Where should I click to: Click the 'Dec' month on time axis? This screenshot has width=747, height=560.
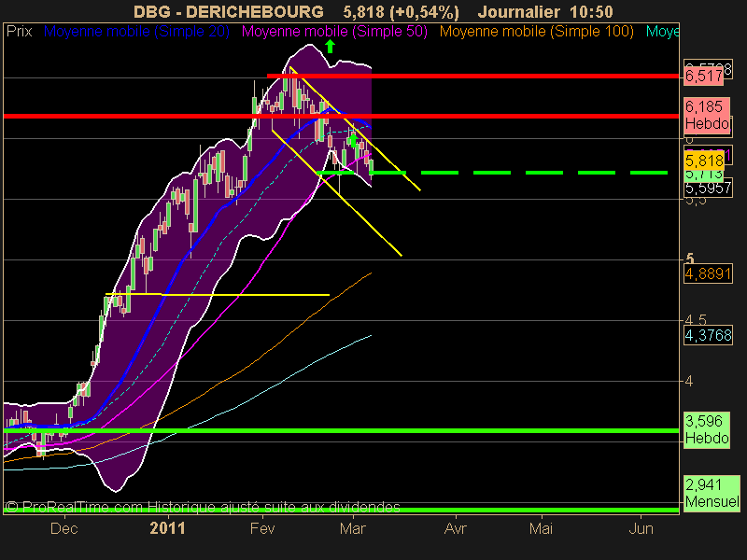[64, 528]
